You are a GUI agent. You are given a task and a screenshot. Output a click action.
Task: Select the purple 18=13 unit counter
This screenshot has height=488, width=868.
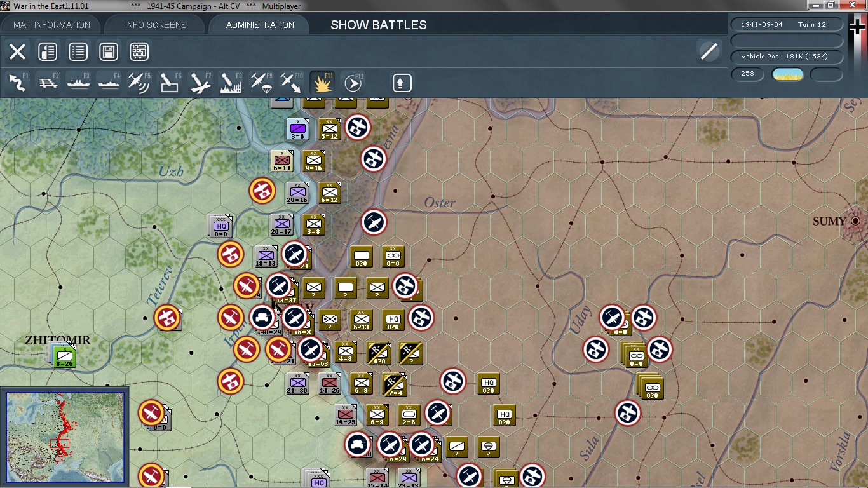[266, 256]
